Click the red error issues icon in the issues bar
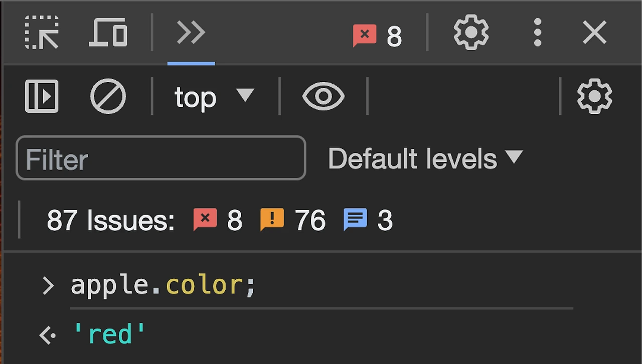 point(205,220)
